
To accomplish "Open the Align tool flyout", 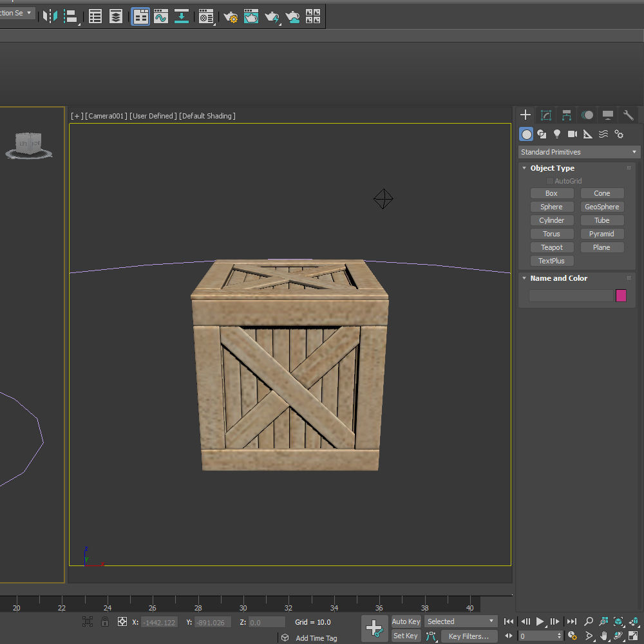I will 71,17.
